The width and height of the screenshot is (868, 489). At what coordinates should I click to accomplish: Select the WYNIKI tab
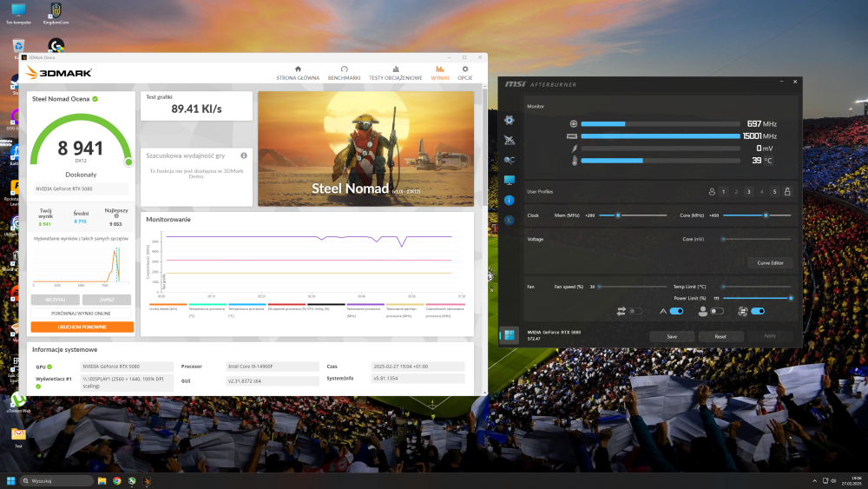click(439, 73)
